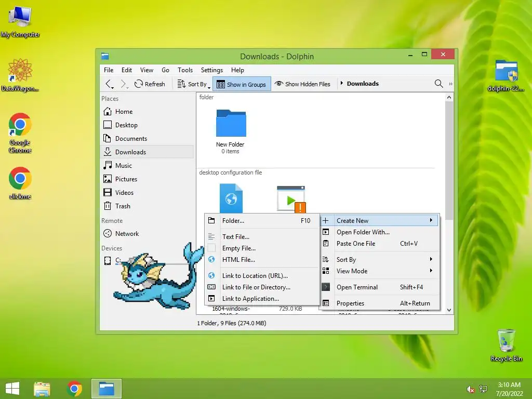Open Chrome from the taskbar
Image resolution: width=532 pixels, height=399 pixels.
tap(74, 389)
